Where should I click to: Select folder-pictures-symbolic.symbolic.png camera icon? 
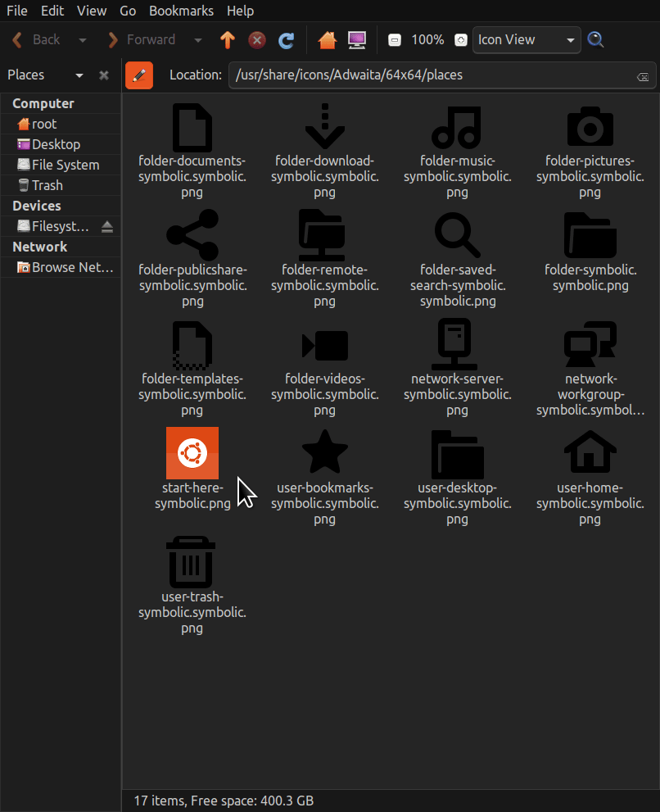pos(590,127)
